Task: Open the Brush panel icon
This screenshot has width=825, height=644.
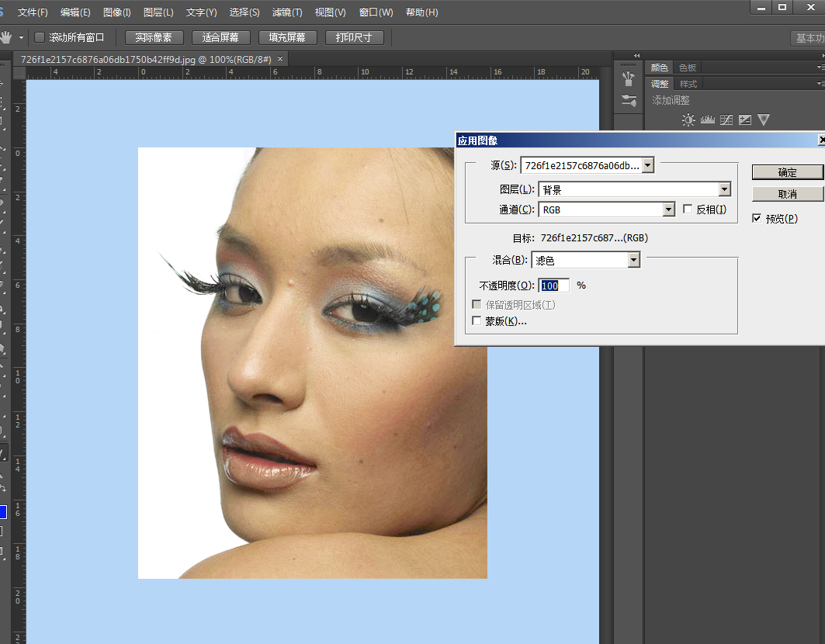Action: click(629, 100)
